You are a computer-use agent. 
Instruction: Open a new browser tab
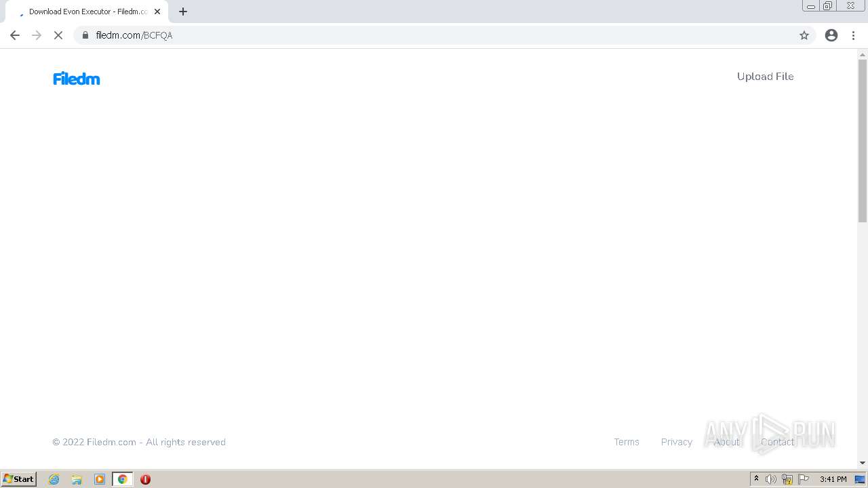183,12
